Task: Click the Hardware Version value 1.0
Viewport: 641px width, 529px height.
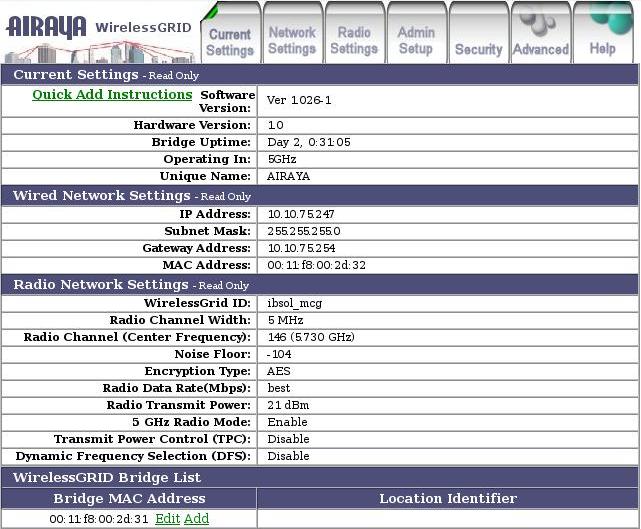Action: click(x=276, y=125)
